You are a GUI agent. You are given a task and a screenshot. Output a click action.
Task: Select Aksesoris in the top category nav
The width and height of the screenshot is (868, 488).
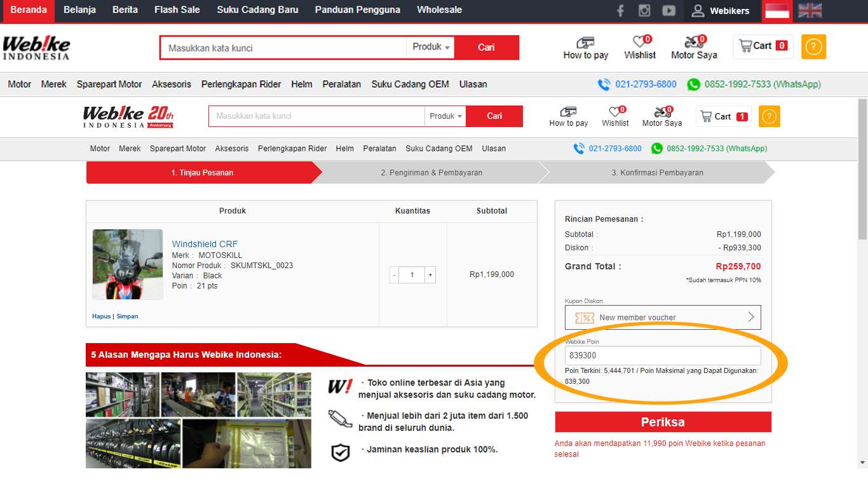pos(172,85)
